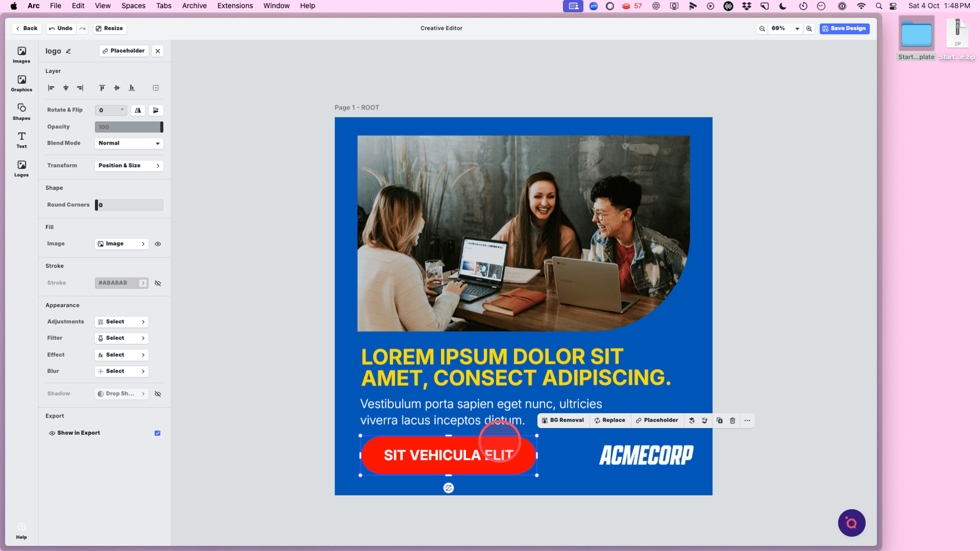Open the Blur Select menu
Viewport: 980px width, 551px height.
coord(122,372)
